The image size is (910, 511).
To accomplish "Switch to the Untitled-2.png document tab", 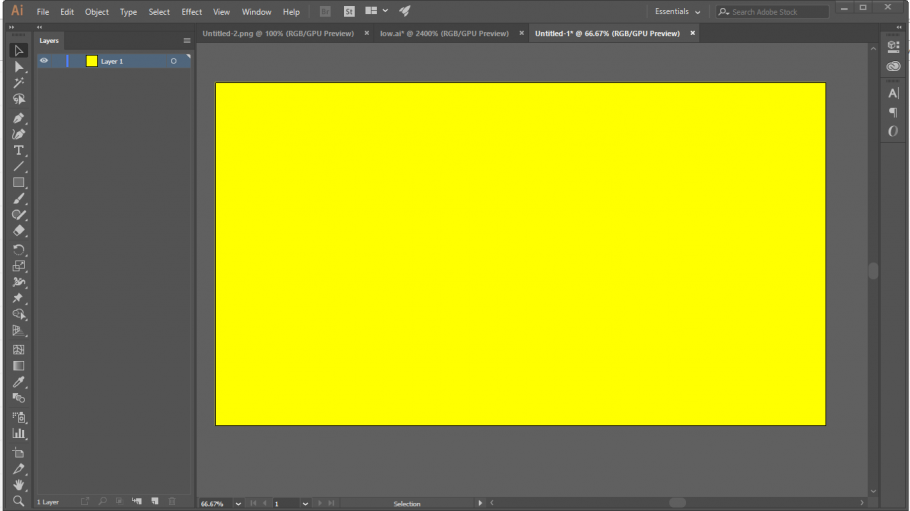I will coord(278,33).
